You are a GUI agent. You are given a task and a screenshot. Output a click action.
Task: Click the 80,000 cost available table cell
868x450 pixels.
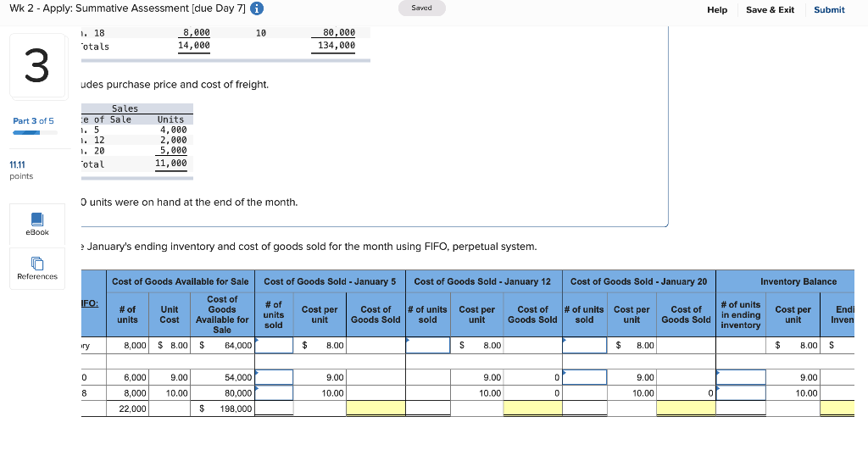tap(225, 393)
